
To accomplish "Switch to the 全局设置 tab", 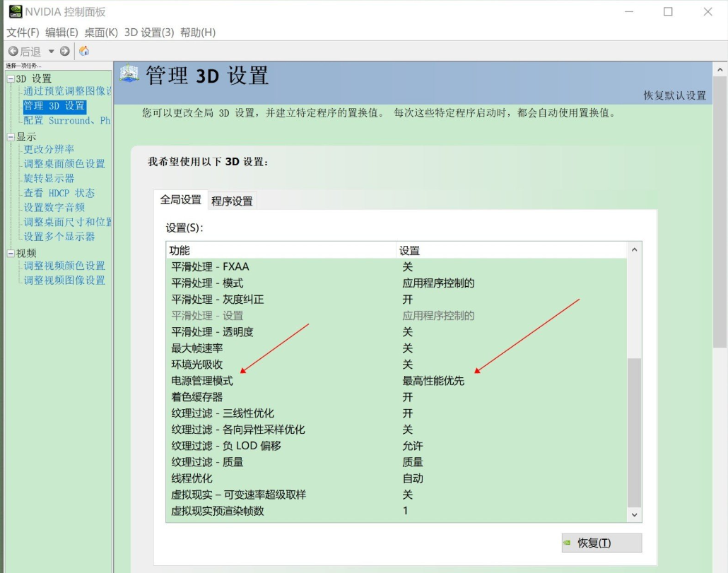I will coord(181,200).
